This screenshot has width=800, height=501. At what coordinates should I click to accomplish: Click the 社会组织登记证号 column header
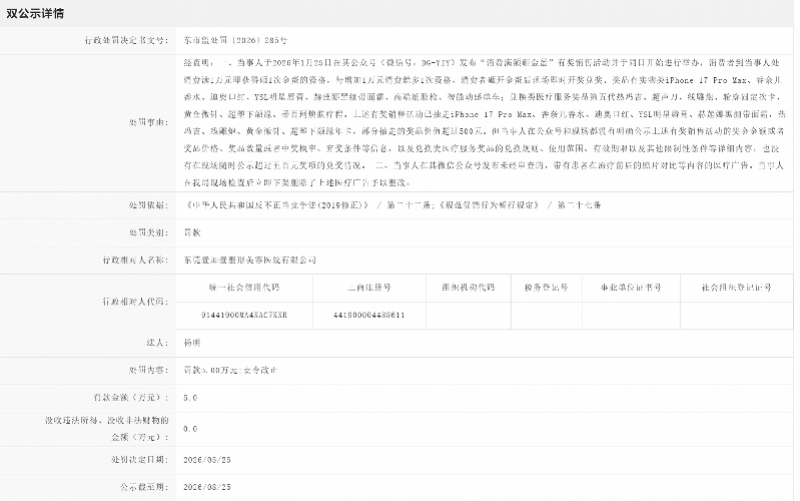click(736, 288)
